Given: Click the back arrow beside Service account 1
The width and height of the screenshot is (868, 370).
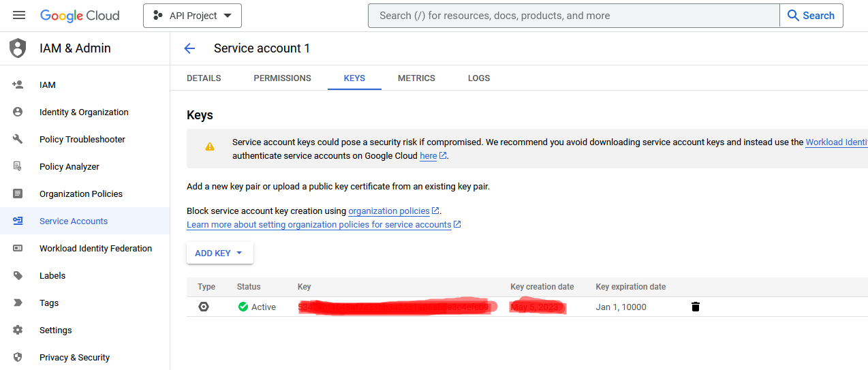Looking at the screenshot, I should coord(189,48).
